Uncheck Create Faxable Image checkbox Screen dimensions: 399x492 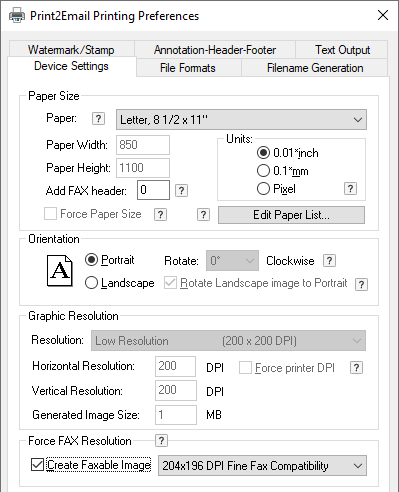37,465
